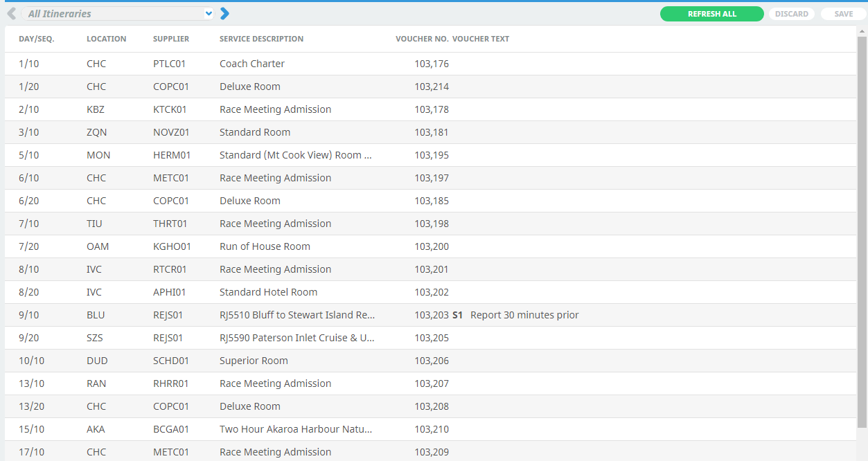The image size is (868, 461).
Task: Click the Voucher Text column header
Action: tap(480, 39)
